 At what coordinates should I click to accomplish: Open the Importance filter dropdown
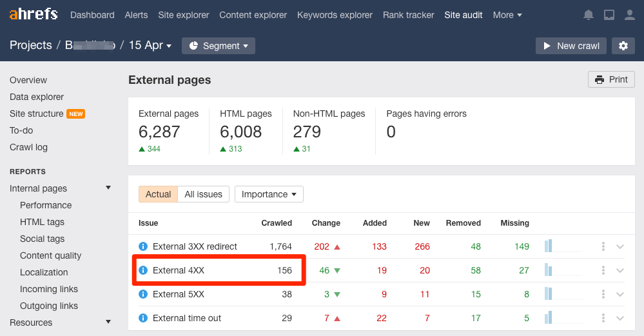pos(269,194)
